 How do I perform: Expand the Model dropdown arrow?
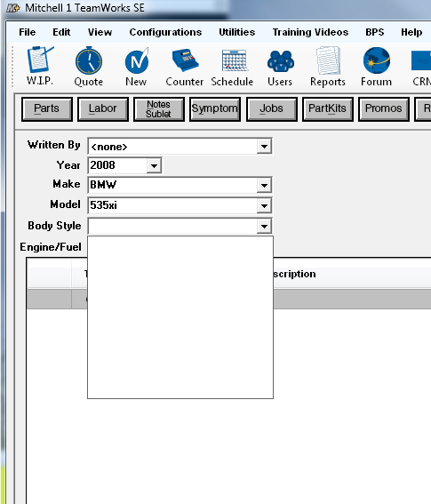click(x=264, y=205)
